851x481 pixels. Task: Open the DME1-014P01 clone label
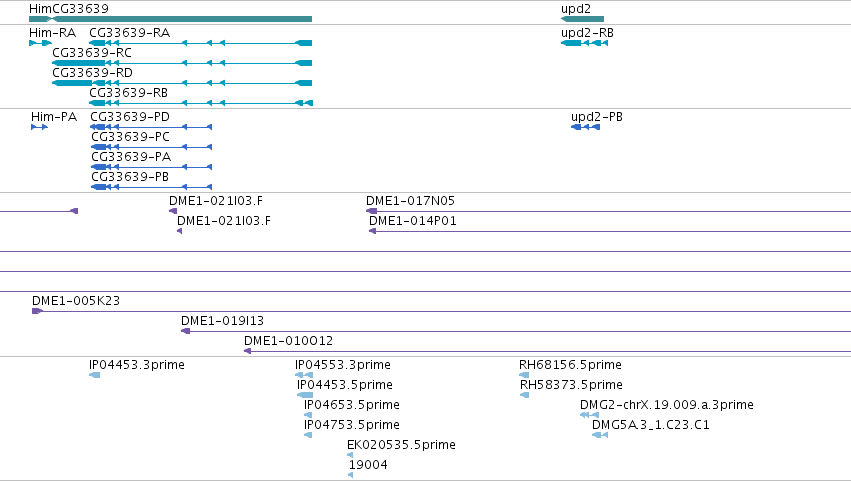coord(413,221)
